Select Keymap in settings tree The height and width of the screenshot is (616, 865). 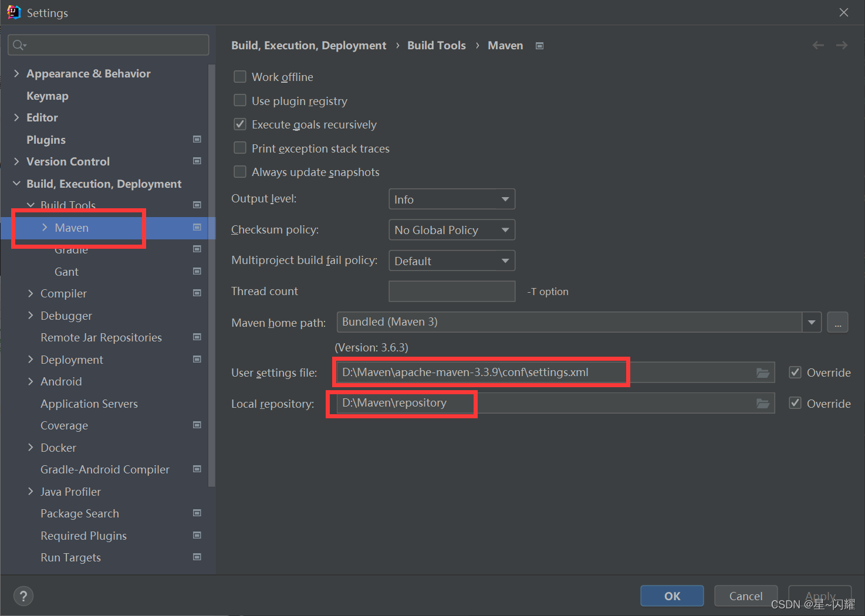(x=48, y=96)
